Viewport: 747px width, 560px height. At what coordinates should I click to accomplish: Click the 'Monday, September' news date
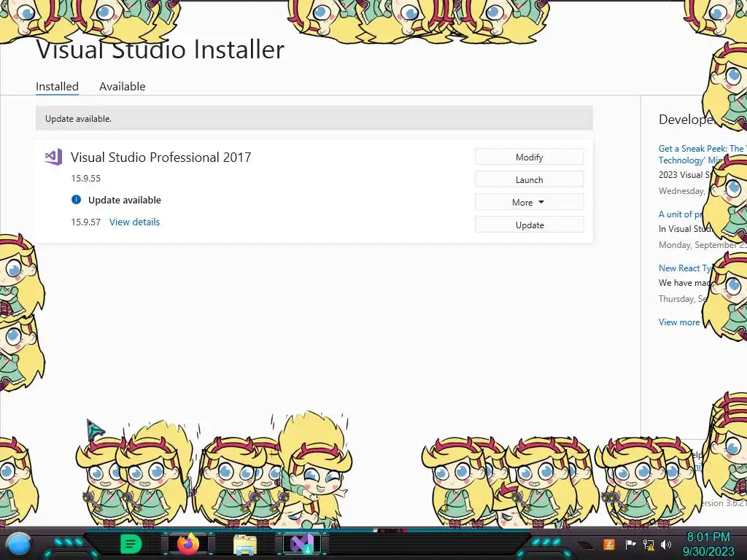pos(703,245)
